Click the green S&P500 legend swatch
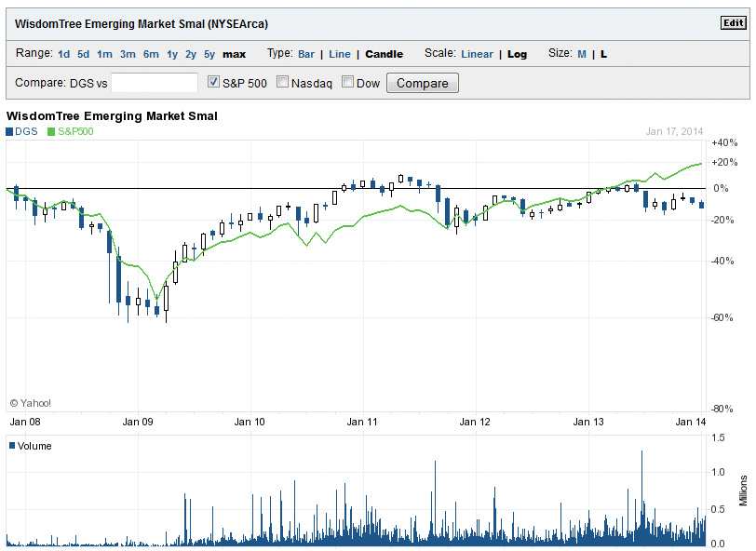The image size is (756, 551). [51, 131]
